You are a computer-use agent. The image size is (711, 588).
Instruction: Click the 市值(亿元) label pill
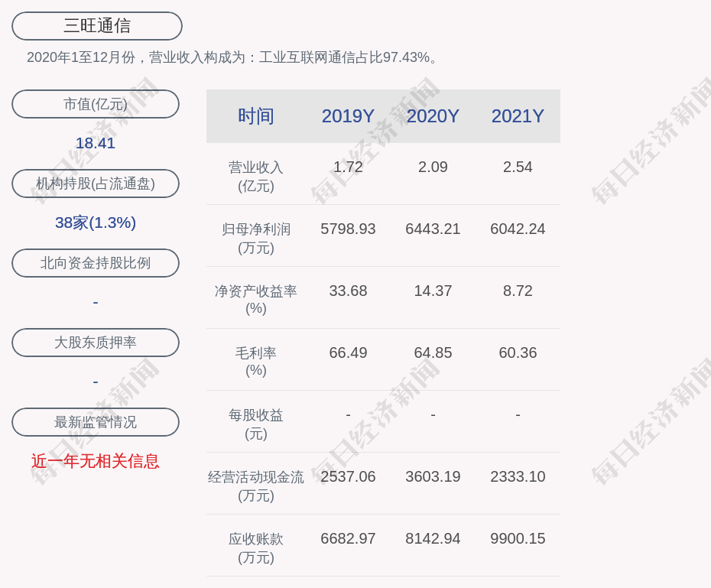pos(96,104)
